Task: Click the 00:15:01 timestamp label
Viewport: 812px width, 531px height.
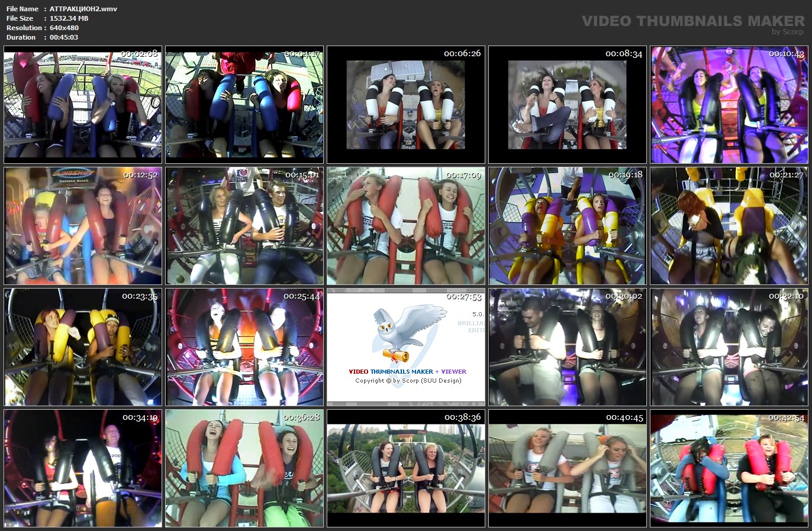Action: (302, 175)
